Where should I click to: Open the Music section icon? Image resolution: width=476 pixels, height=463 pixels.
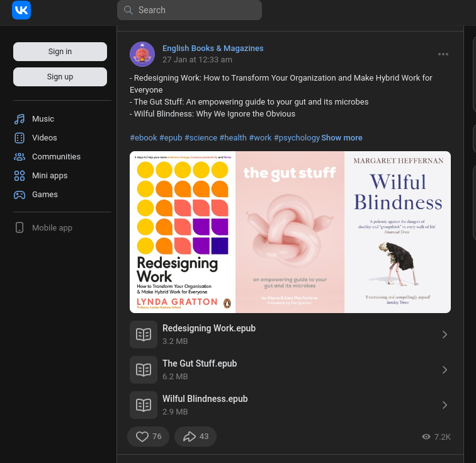(20, 119)
